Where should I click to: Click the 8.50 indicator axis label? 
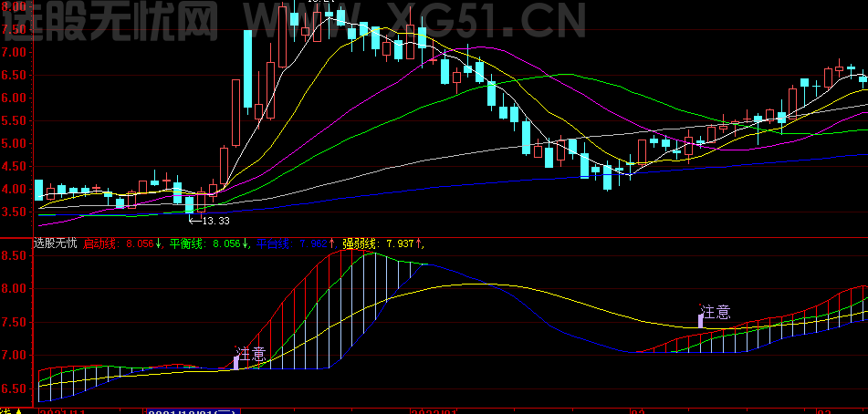pyautogui.click(x=14, y=256)
